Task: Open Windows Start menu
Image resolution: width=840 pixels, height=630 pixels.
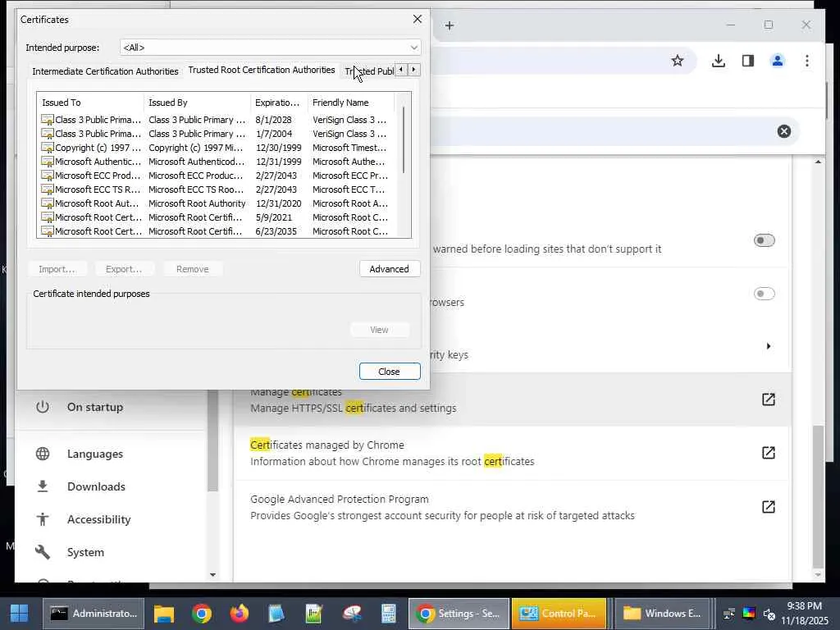Action: pyautogui.click(x=20, y=614)
